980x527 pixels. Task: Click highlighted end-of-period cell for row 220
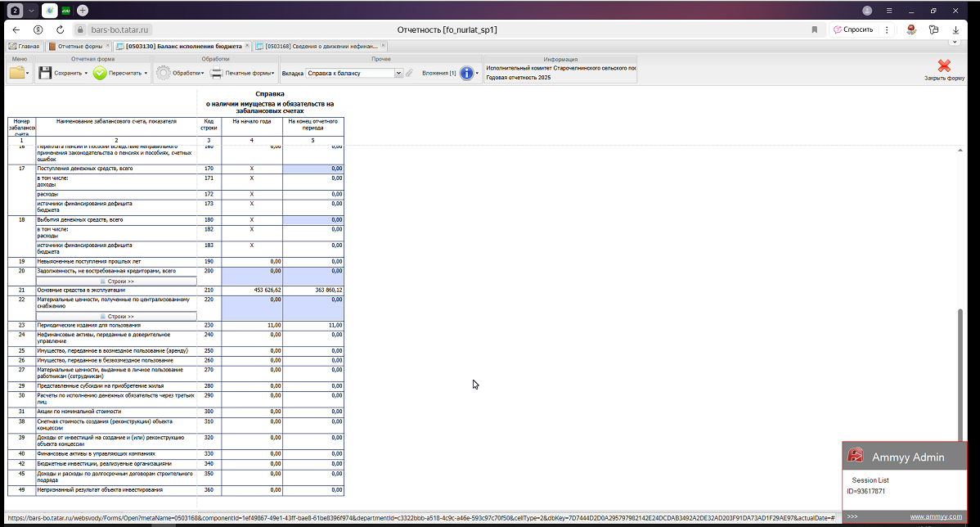pos(313,309)
